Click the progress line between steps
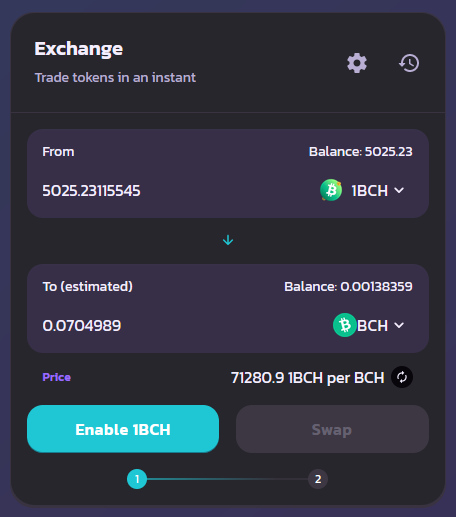 227,479
